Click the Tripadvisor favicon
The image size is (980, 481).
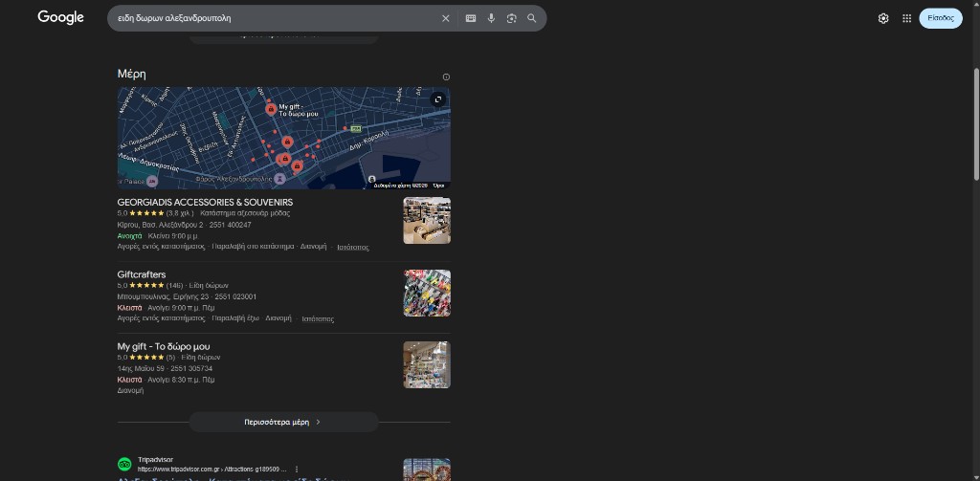(x=124, y=464)
